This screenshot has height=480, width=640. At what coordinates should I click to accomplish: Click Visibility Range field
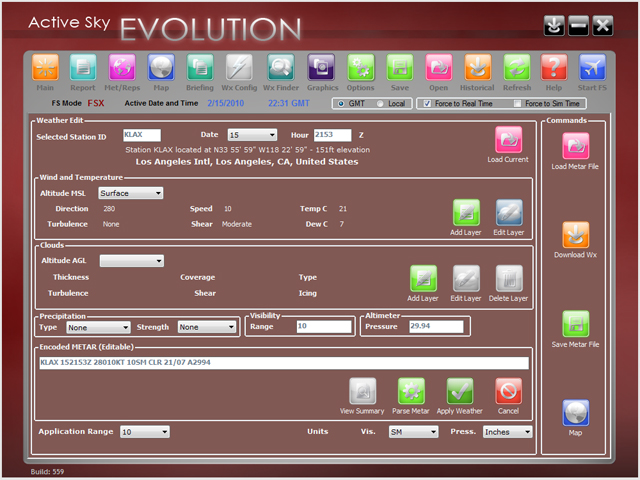point(324,327)
